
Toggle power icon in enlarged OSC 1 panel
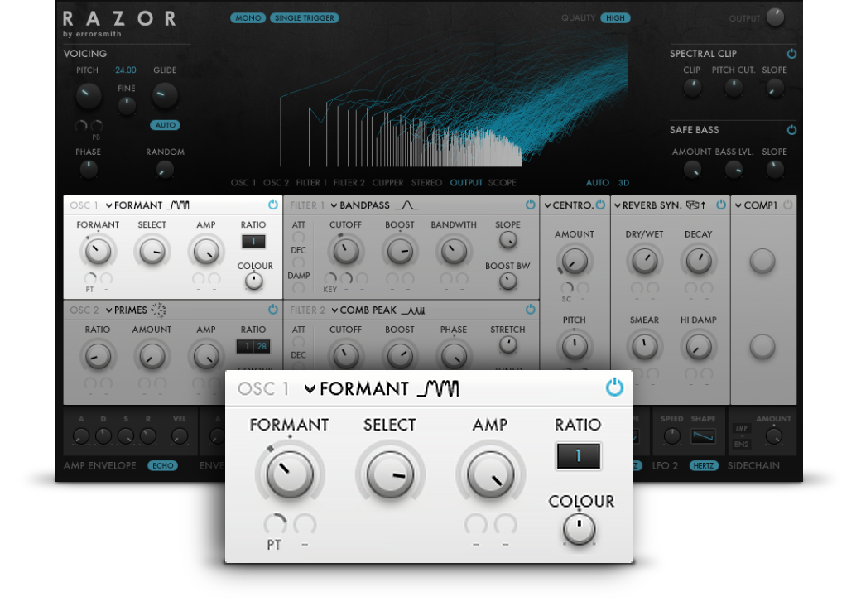tap(614, 387)
